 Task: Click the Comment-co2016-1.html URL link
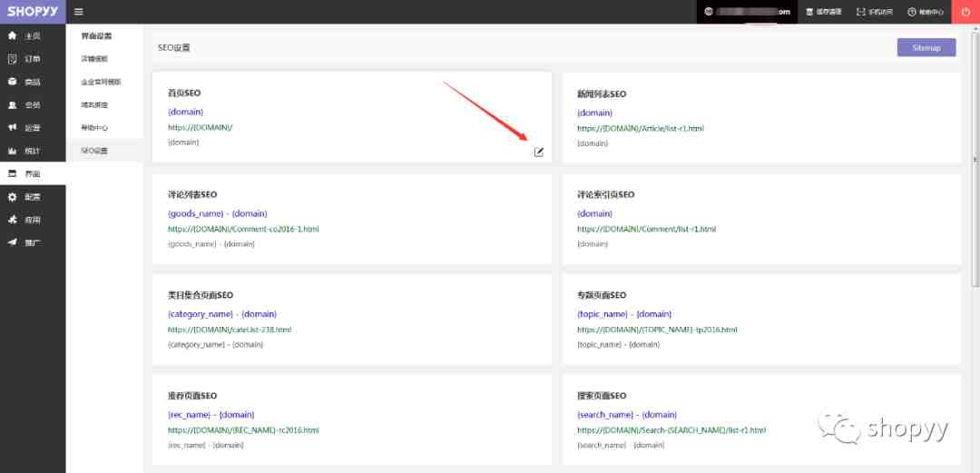(x=243, y=229)
